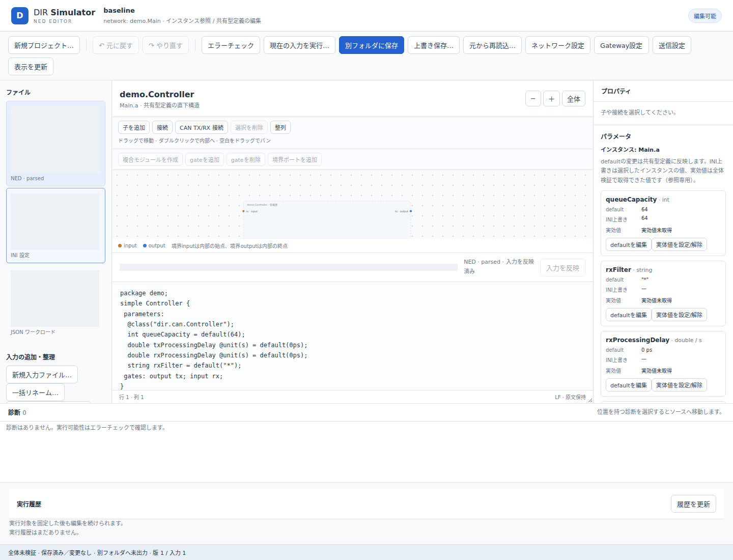Click gateを追加
This screenshot has height=560, width=733.
click(205, 159)
